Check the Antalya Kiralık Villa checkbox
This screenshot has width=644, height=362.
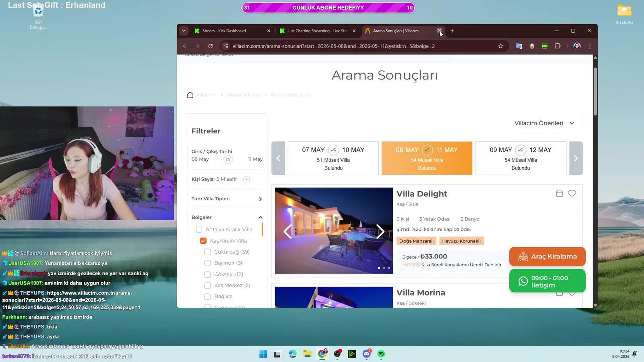point(199,230)
